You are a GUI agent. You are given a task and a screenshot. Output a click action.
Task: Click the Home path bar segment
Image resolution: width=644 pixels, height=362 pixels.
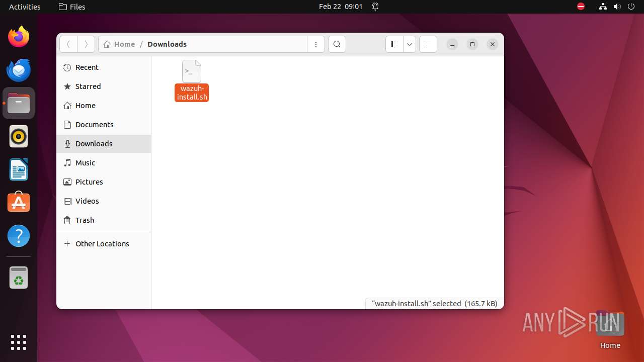(x=119, y=44)
